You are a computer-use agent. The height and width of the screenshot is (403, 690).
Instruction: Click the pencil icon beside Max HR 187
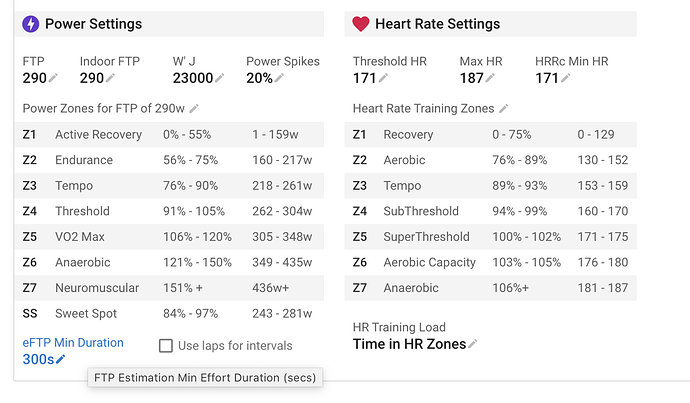coord(491,79)
